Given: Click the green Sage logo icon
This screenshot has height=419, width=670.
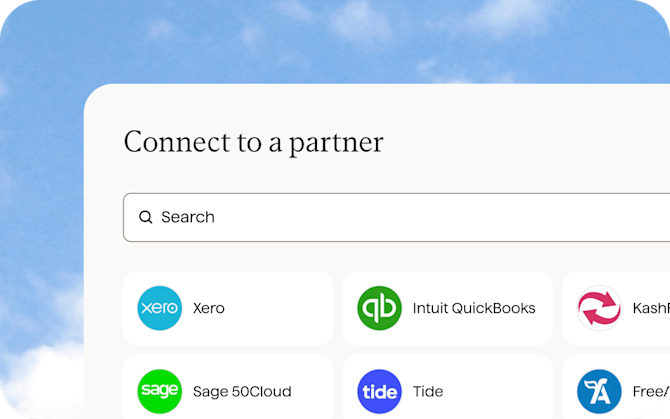Looking at the screenshot, I should tap(159, 391).
